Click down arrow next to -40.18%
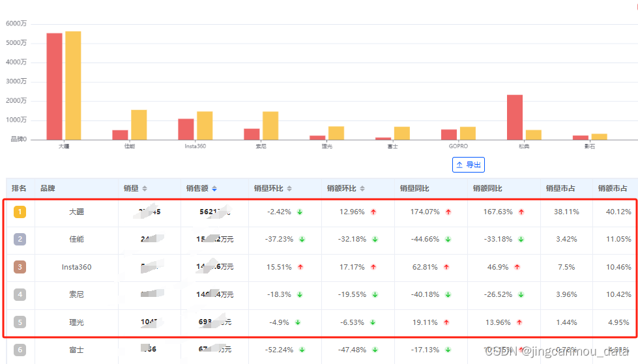The image size is (638, 364). point(448,294)
